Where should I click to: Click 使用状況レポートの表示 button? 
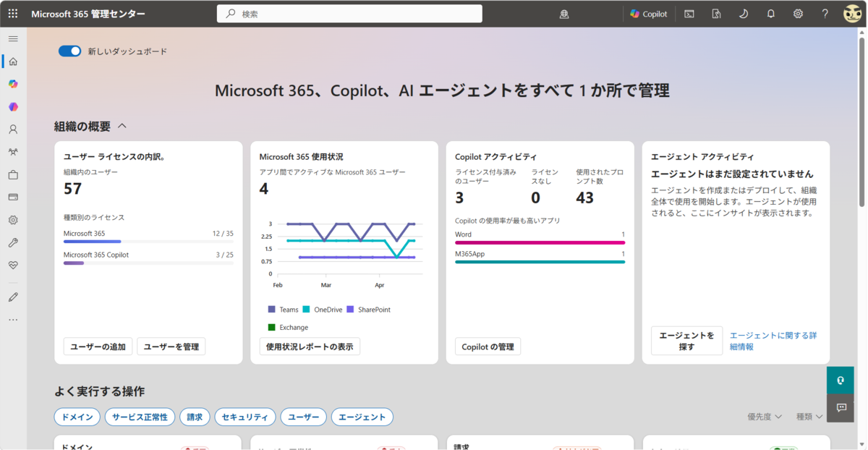[x=310, y=347]
